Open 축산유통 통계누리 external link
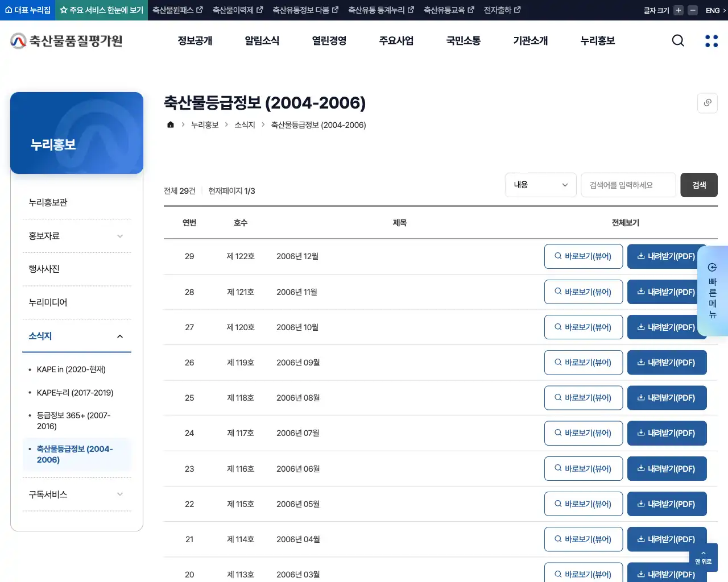This screenshot has width=728, height=582. pyautogui.click(x=381, y=10)
